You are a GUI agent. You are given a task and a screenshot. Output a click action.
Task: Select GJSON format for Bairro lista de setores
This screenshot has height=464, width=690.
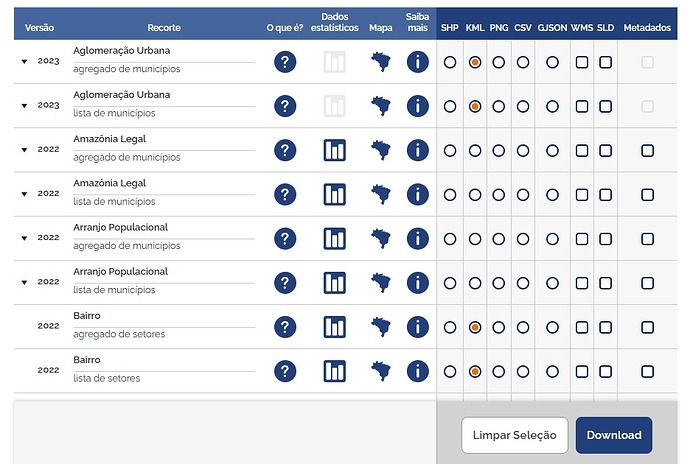tap(552, 372)
